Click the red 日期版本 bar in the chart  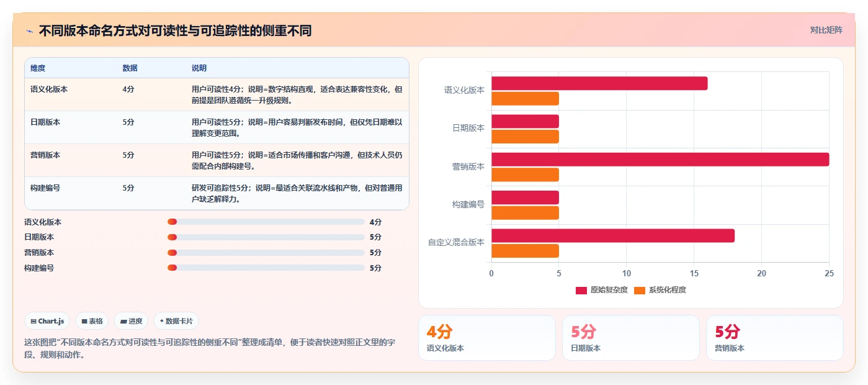tap(525, 121)
